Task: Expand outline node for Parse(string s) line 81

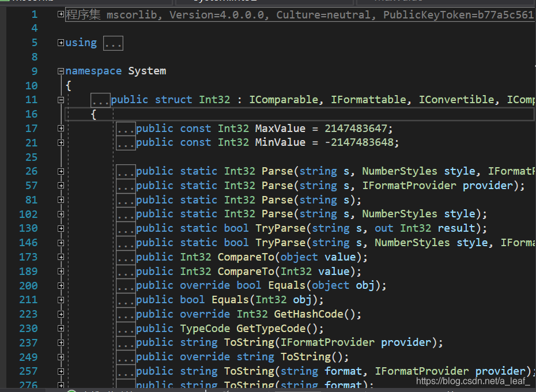Action: pyautogui.click(x=61, y=200)
